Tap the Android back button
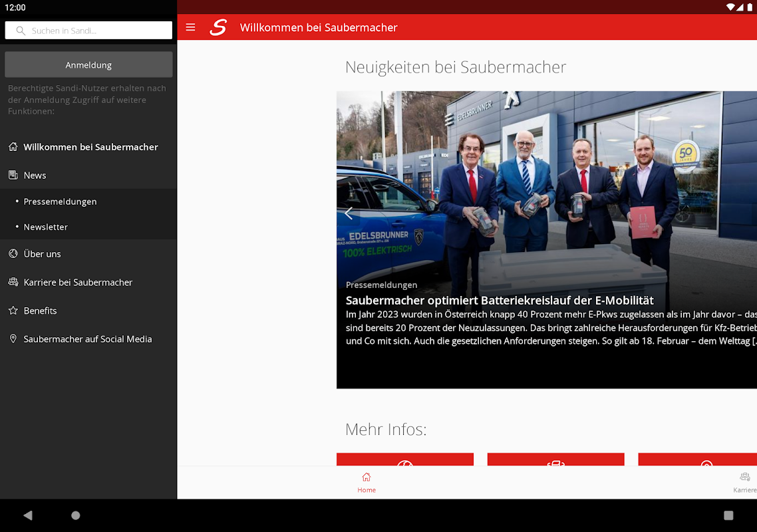757x532 pixels. (27, 515)
